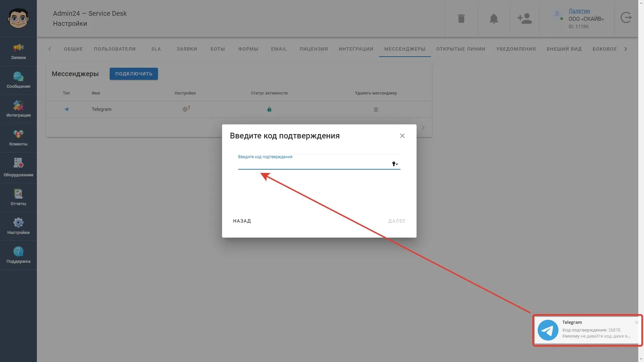This screenshot has width=644, height=362.
Task: Open the ВНЕШИЙ ВИД tab
Action: point(564,49)
